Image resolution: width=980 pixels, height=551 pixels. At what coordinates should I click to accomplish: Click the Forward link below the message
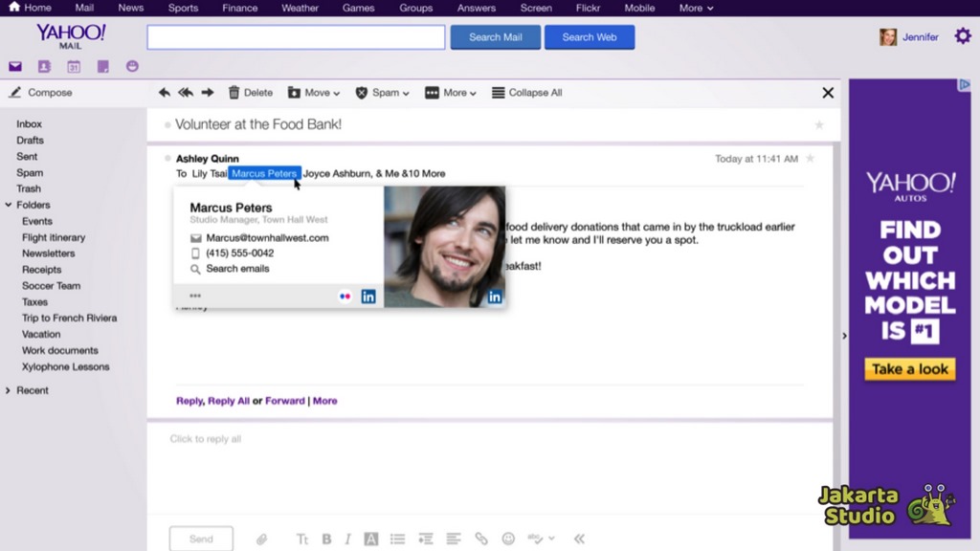tap(285, 401)
